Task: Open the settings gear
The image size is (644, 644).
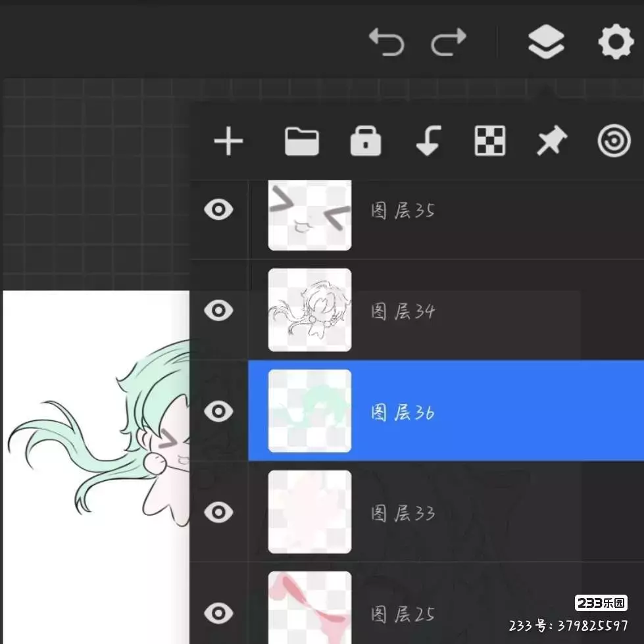Action: tap(615, 42)
